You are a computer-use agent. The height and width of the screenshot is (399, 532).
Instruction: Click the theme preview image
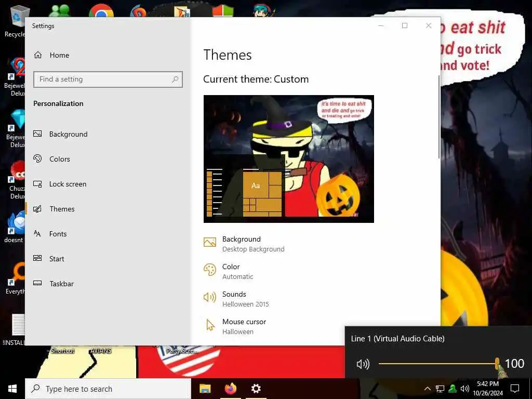pos(289,159)
